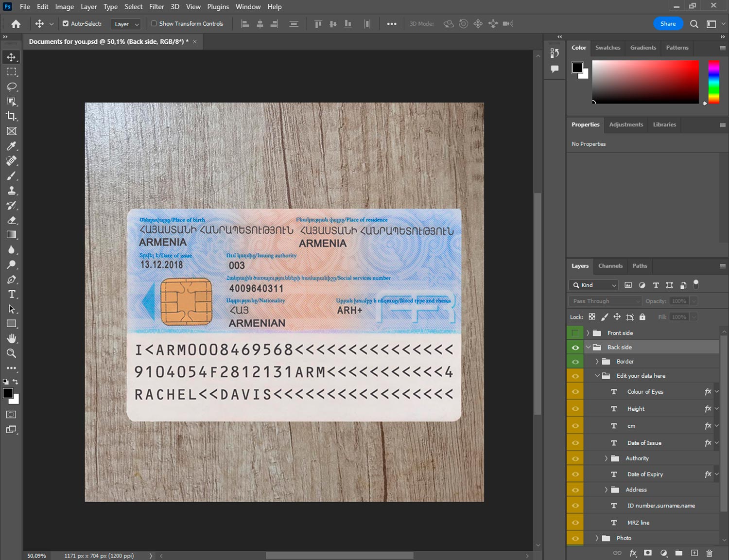Activate the Horizontal Type tool
Viewport: 729px width, 560px height.
[12, 294]
